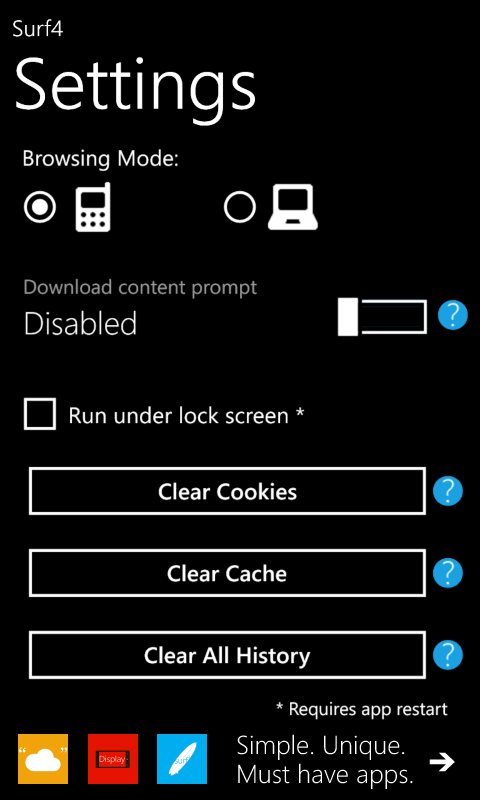Select the mobile phone browsing mode icon

[x=93, y=207]
